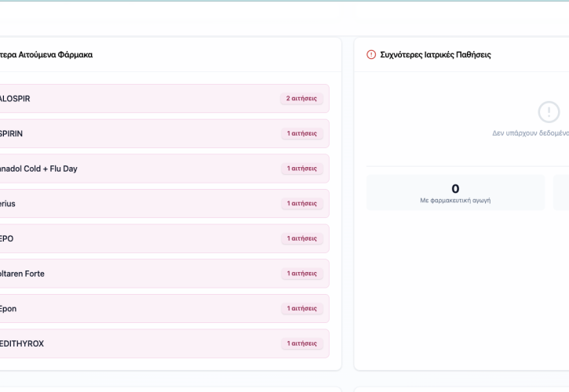Click the large exclamation icon above Δεν υπάρχουν δεδομένα
Image resolution: width=569 pixels, height=392 pixels.
click(549, 112)
